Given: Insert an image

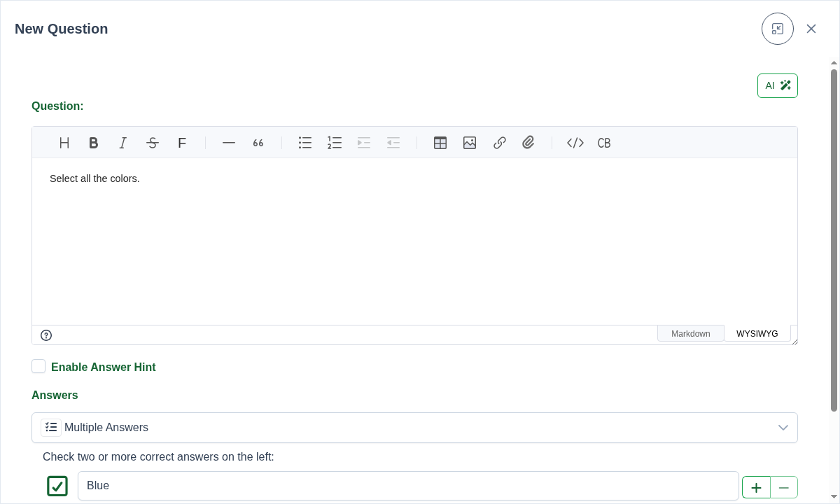Looking at the screenshot, I should click(x=470, y=143).
